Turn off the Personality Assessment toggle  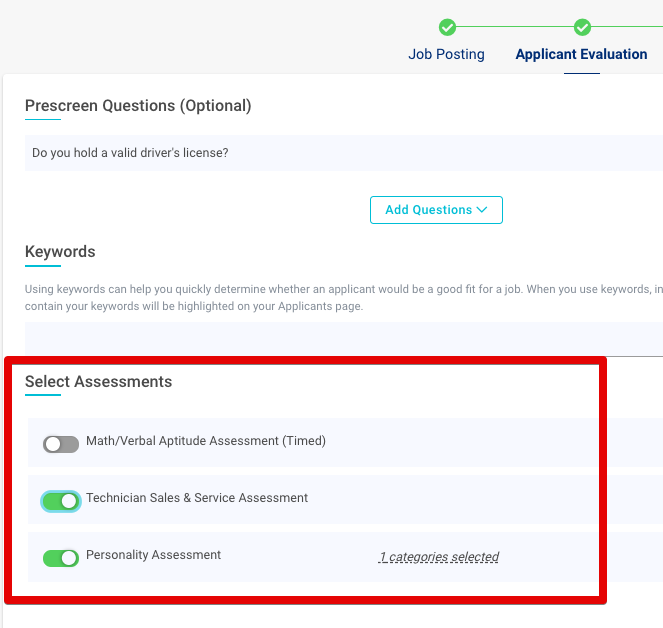(61, 558)
